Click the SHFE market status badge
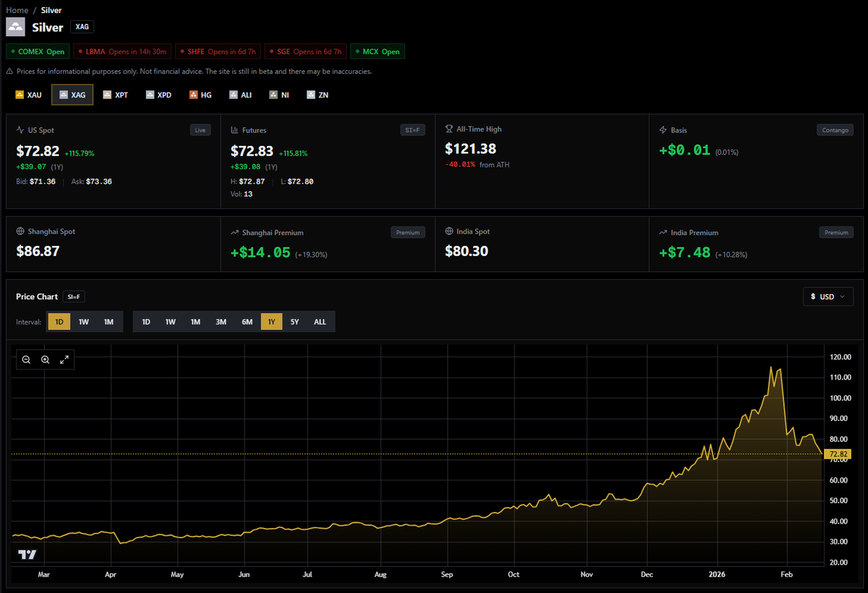This screenshot has width=868, height=593. click(218, 51)
